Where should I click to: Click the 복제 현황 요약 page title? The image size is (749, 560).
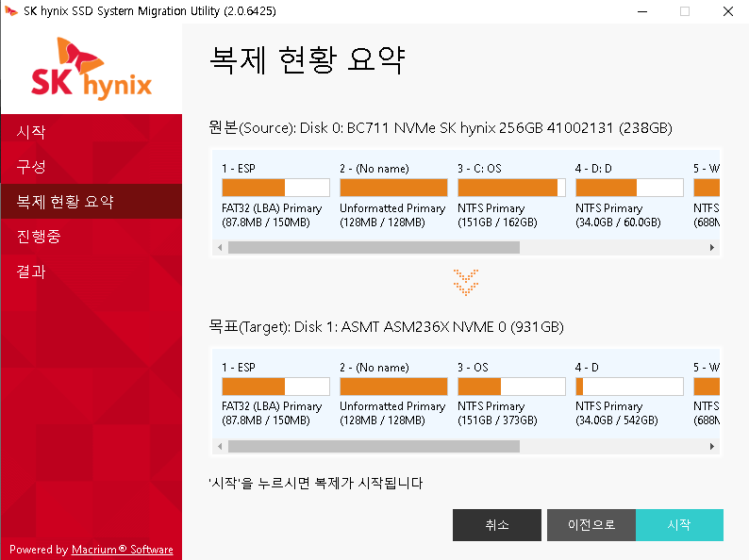pos(308,60)
